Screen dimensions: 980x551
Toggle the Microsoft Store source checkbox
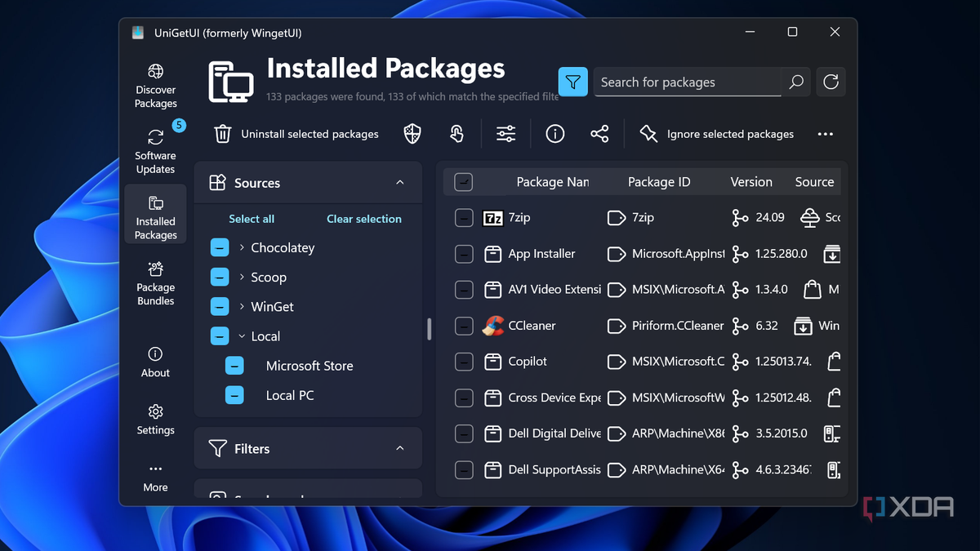coord(234,366)
